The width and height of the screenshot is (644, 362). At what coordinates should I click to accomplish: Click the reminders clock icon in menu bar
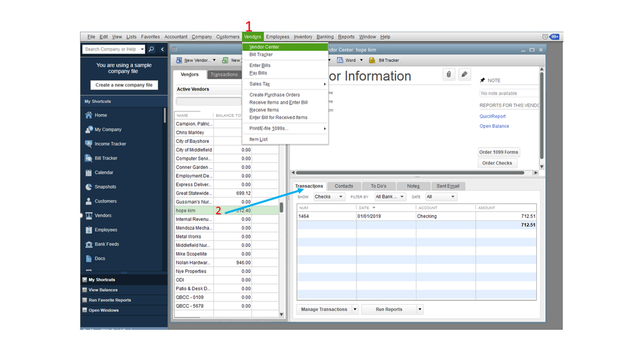[x=545, y=37]
